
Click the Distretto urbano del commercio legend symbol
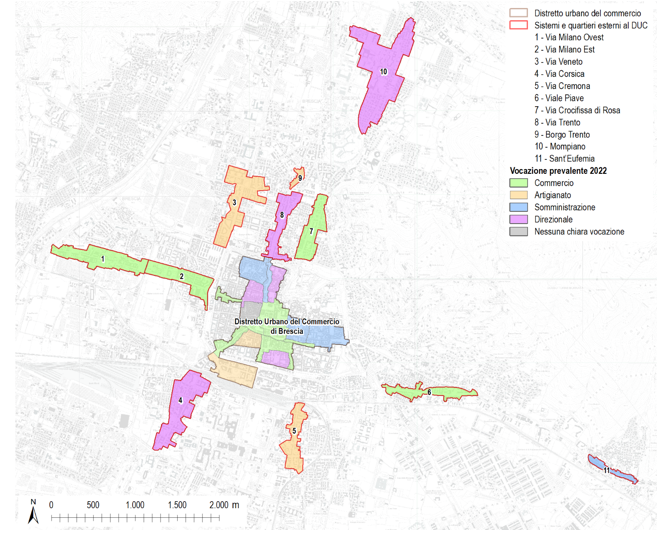[518, 14]
